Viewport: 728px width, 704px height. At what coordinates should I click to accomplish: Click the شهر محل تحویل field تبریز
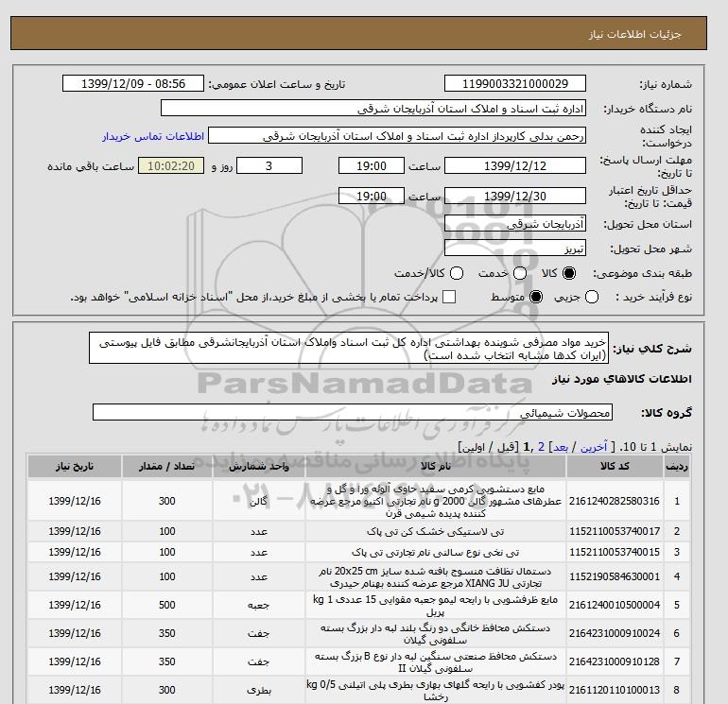click(x=515, y=249)
